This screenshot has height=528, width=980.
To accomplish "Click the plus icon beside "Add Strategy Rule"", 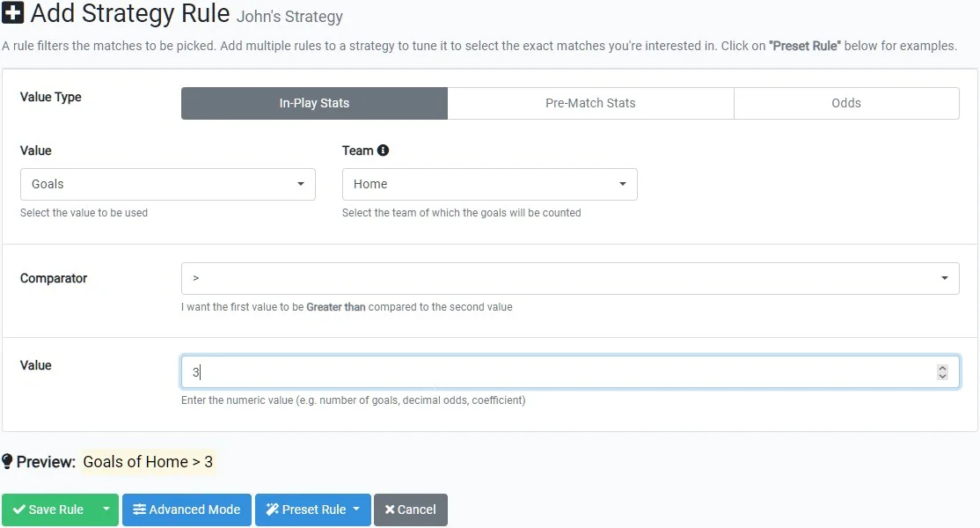I will [x=12, y=13].
